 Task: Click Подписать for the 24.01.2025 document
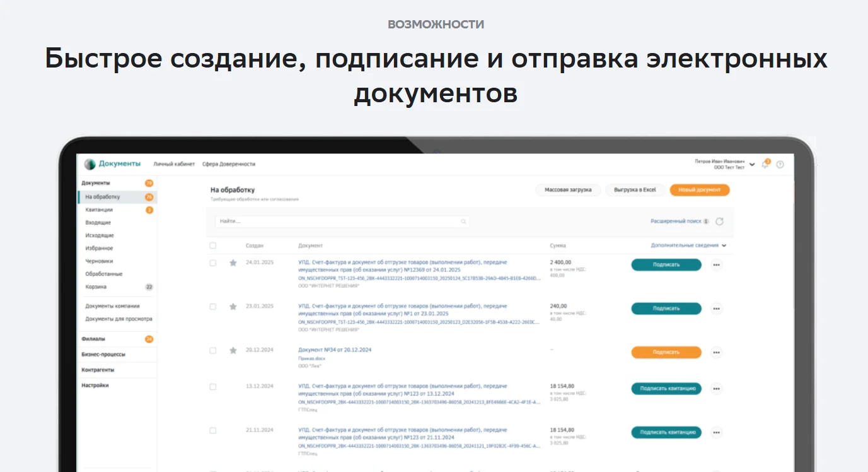(x=666, y=265)
